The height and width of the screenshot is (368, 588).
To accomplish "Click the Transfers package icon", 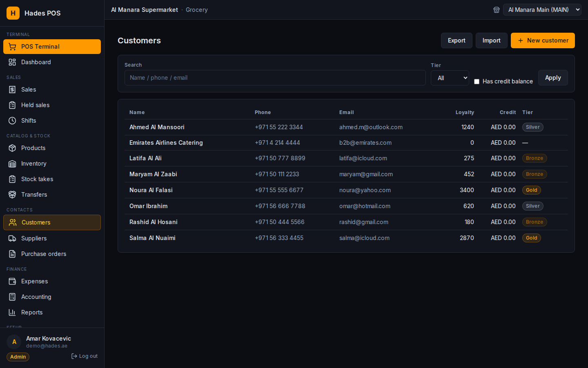I will (12, 195).
